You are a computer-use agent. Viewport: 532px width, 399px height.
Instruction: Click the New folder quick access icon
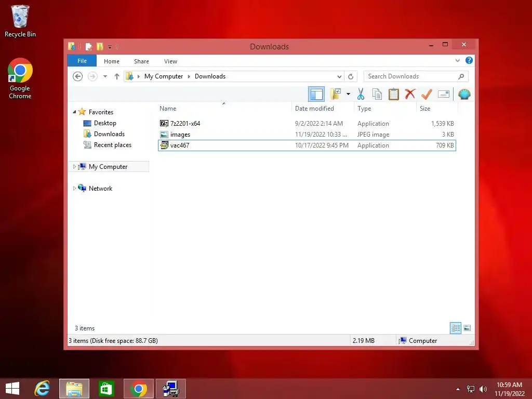tap(100, 46)
